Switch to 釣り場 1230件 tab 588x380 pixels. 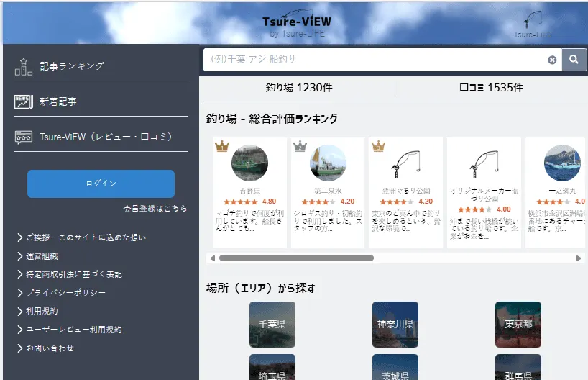click(299, 88)
